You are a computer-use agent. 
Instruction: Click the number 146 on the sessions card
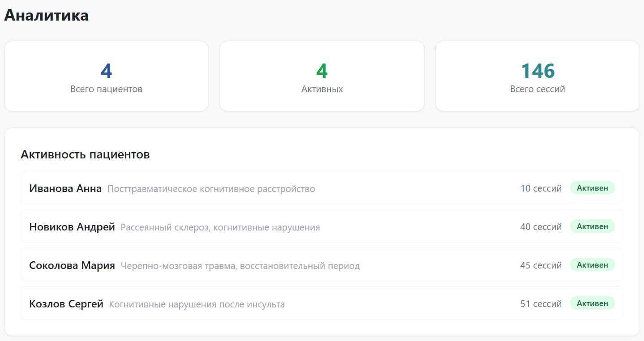(x=537, y=69)
